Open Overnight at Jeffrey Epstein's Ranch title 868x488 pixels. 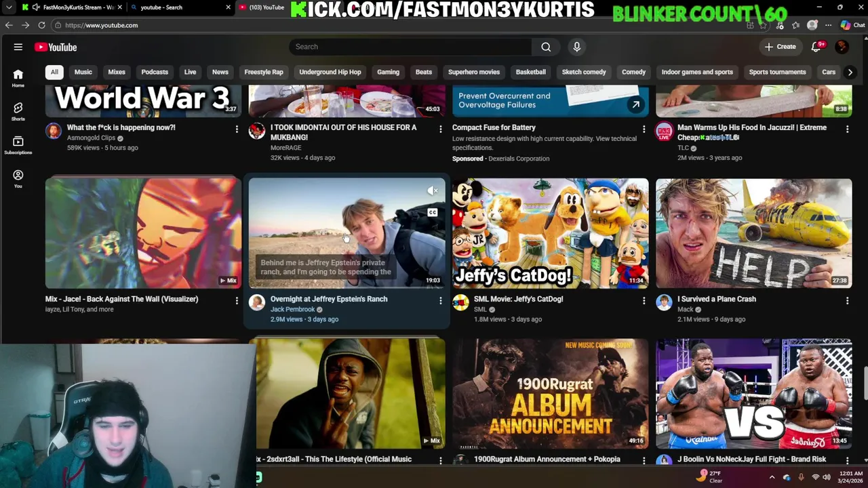329,299
